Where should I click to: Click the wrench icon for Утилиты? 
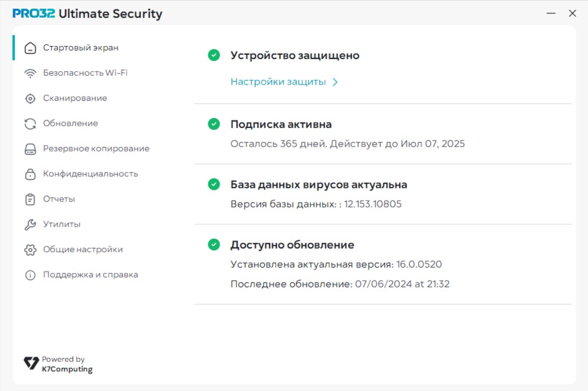[x=30, y=225]
